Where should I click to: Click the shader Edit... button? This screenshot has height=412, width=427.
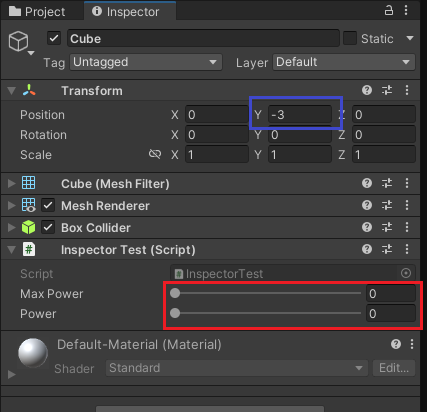point(394,368)
